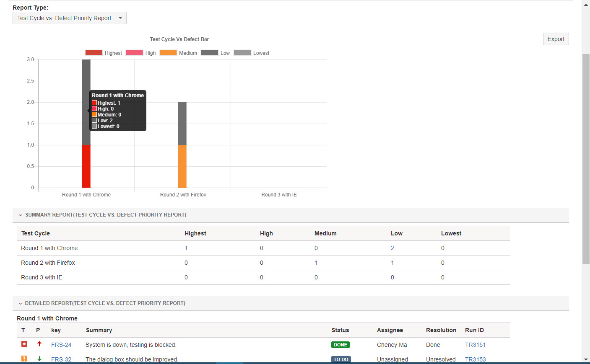This screenshot has width=590, height=364.
Task: Click the Export button
Action: (x=556, y=39)
